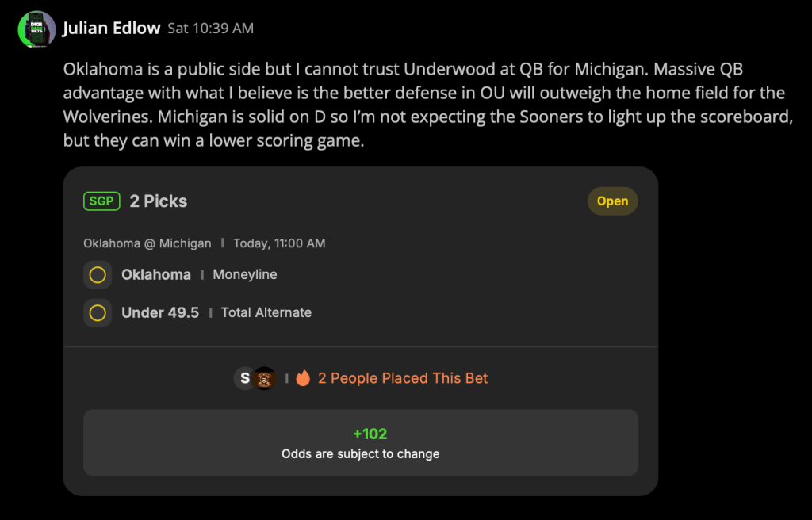Screen dimensions: 812x520
Task: Click the Julian Edlow username
Action: click(x=111, y=28)
